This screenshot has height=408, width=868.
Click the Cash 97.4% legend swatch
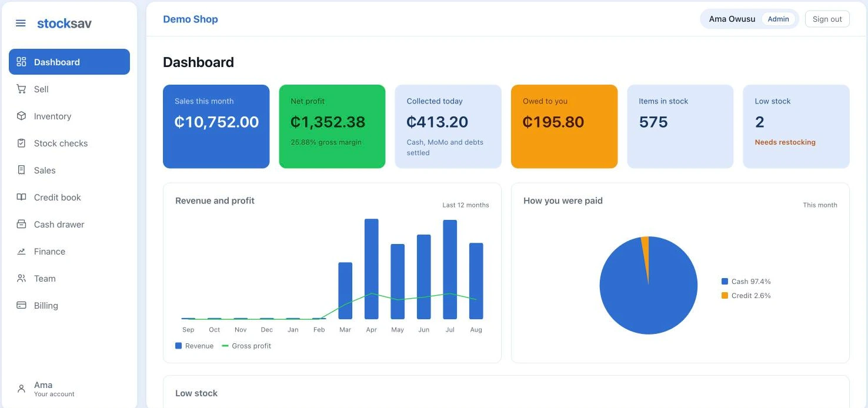click(725, 282)
